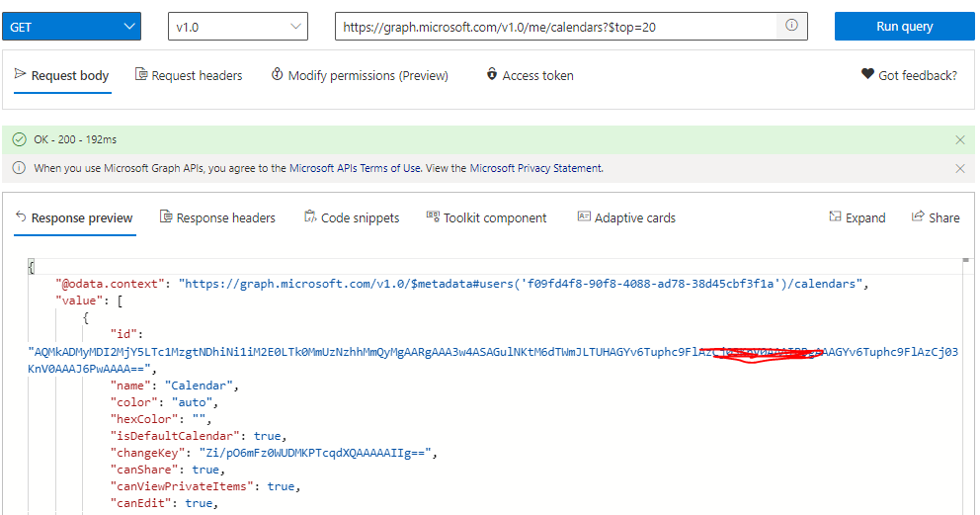Click the Response preview undo-arrow icon
980x515 pixels.
point(21,216)
